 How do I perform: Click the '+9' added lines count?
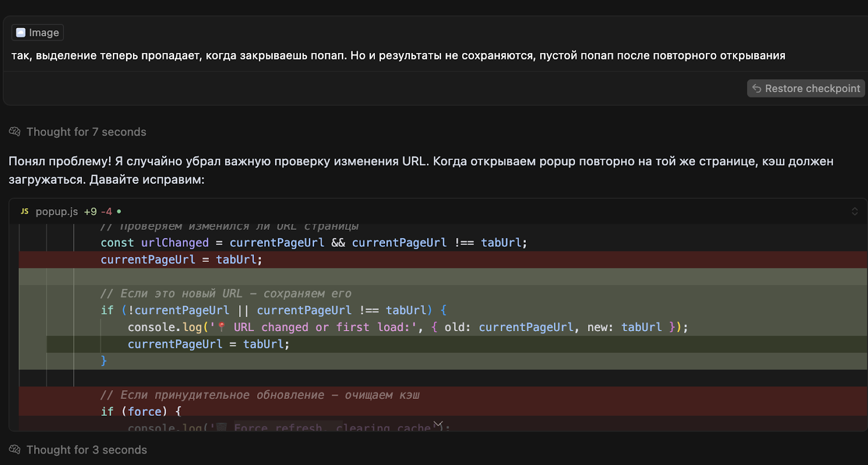(x=90, y=211)
